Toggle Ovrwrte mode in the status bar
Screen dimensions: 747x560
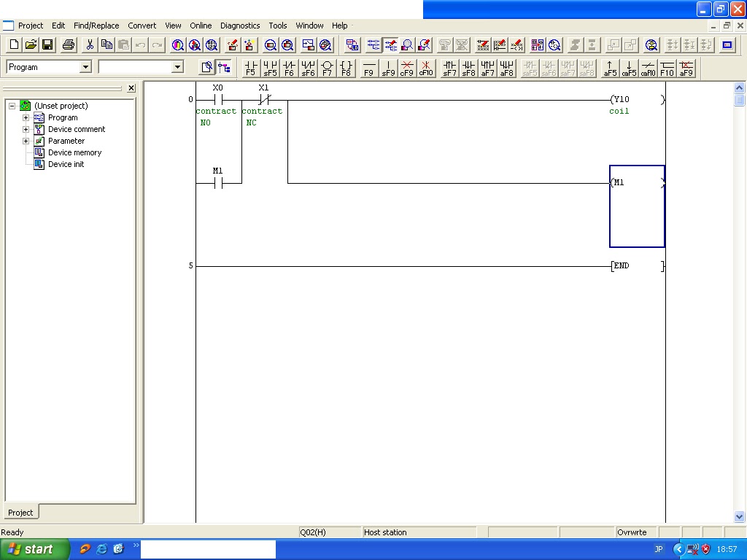pos(632,532)
